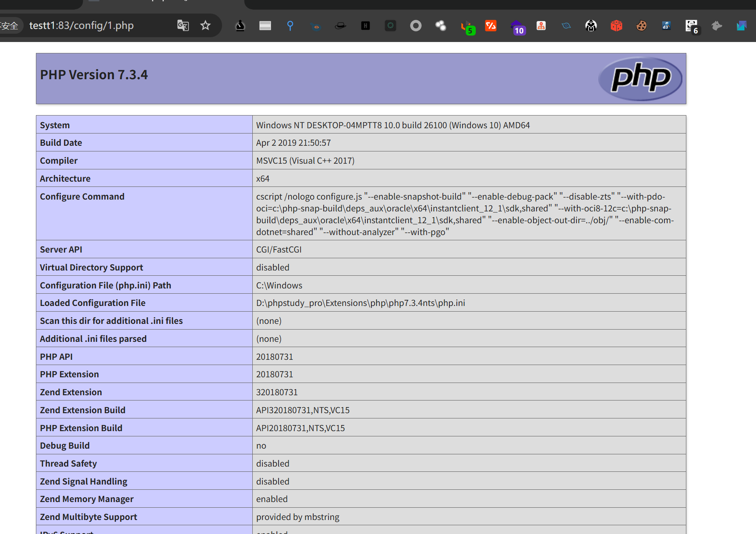Click the 'PHP Version 7.3.4' heading
The height and width of the screenshot is (534, 756).
[94, 75]
